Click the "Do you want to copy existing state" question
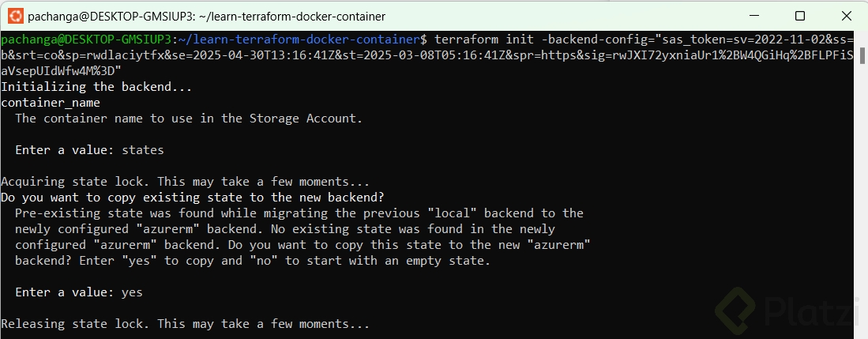Screen dimensions: 868x339 [x=196, y=198]
